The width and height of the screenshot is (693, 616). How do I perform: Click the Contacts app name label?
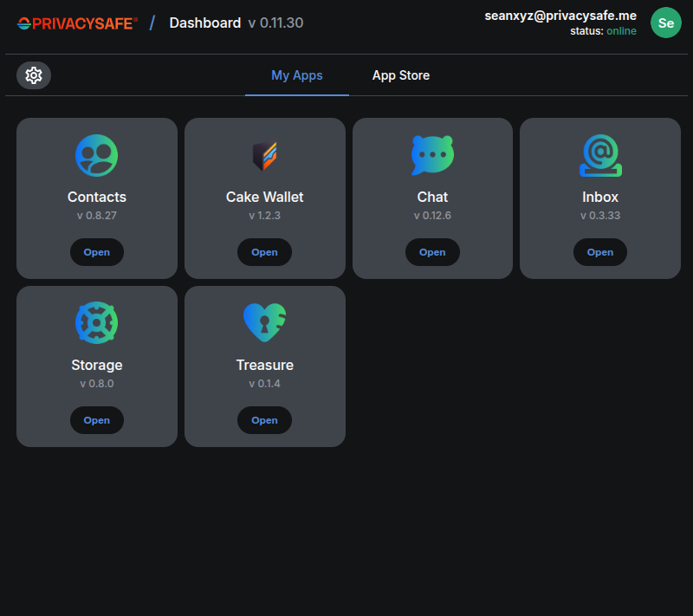97,197
